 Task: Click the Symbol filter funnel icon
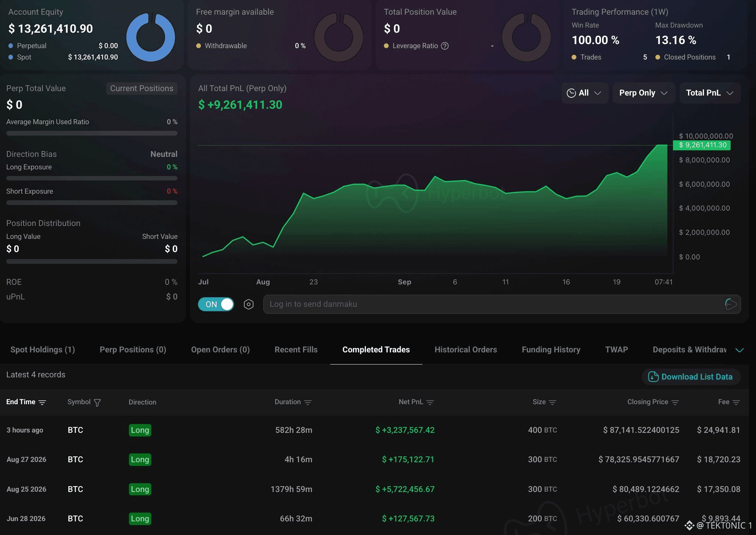point(97,403)
